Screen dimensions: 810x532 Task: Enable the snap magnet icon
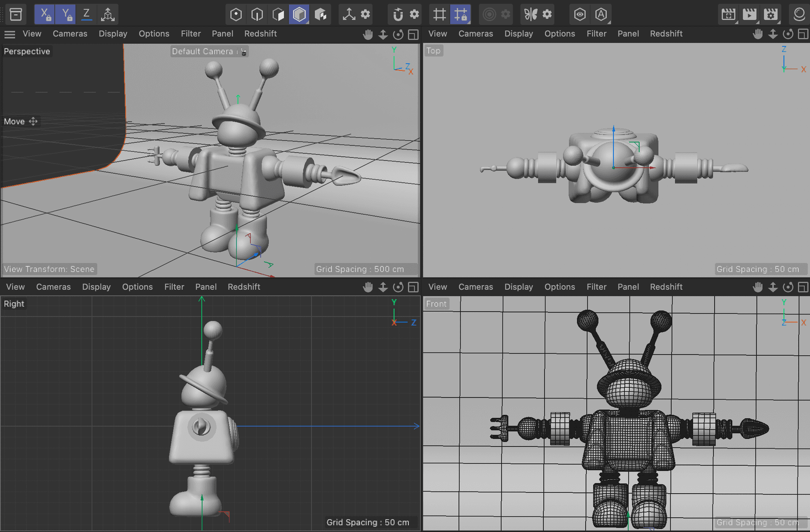point(398,14)
